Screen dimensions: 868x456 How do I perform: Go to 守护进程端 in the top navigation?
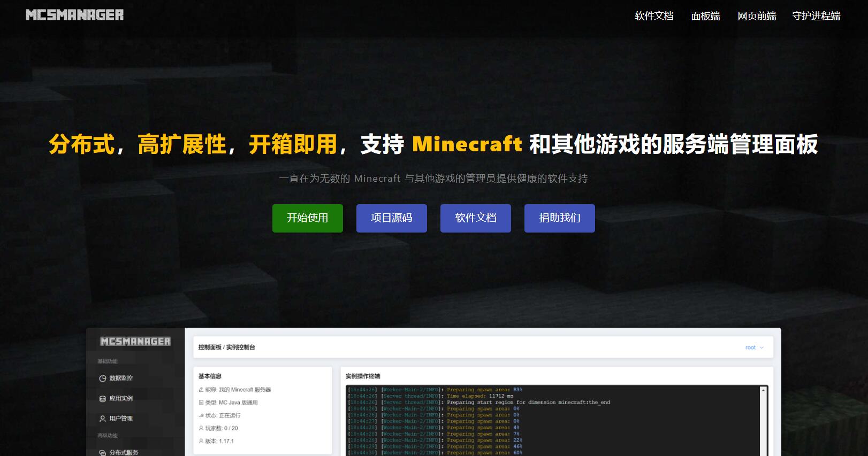click(816, 16)
